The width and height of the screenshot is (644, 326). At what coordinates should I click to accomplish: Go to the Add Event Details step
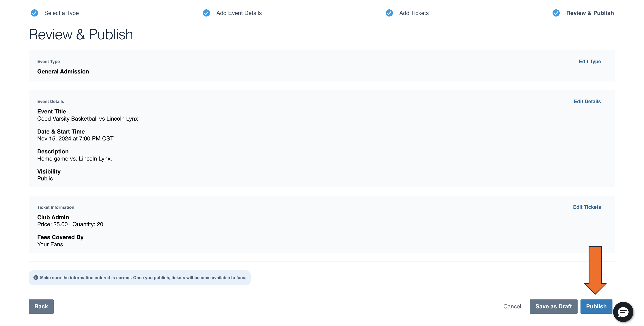pos(239,13)
